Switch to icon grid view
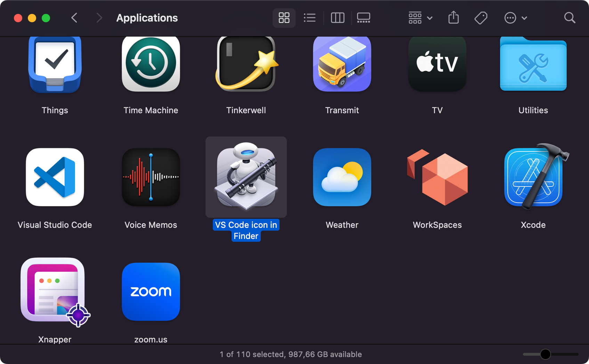589x364 pixels. pos(284,18)
